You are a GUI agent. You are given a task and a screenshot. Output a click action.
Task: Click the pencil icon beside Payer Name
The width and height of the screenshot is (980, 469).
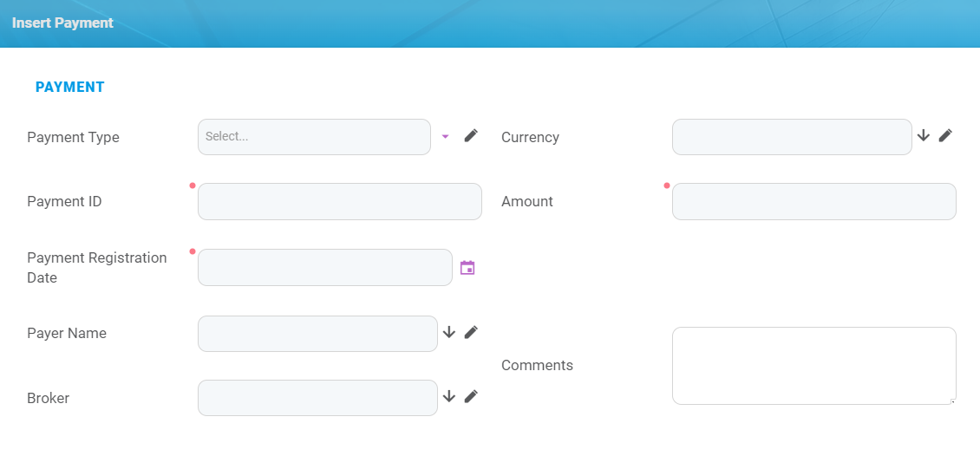[x=471, y=332]
